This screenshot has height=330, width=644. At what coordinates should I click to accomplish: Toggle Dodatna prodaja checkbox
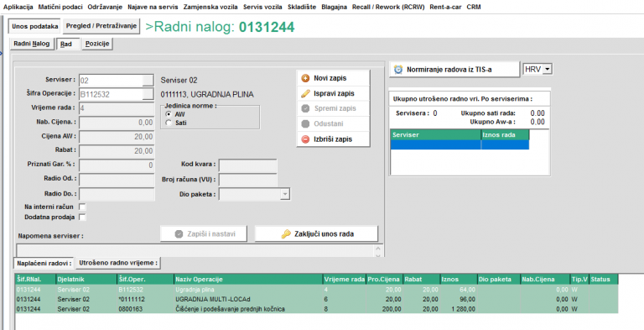coord(82,217)
